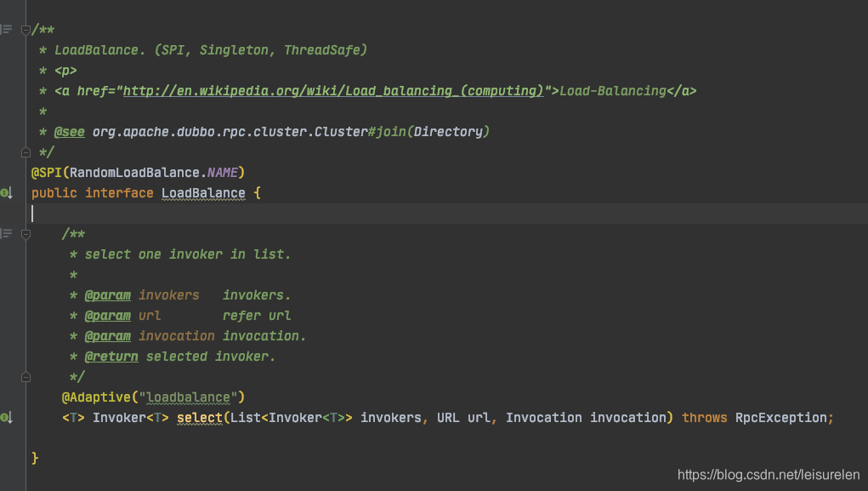Click the @Adaptive annotation
Image resolution: width=868 pixels, height=491 pixels.
(96, 397)
